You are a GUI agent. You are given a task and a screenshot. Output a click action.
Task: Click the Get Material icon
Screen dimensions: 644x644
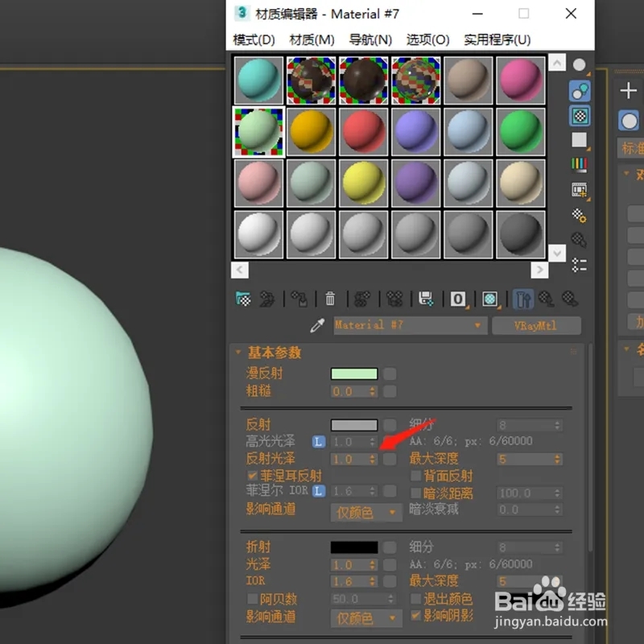(243, 299)
